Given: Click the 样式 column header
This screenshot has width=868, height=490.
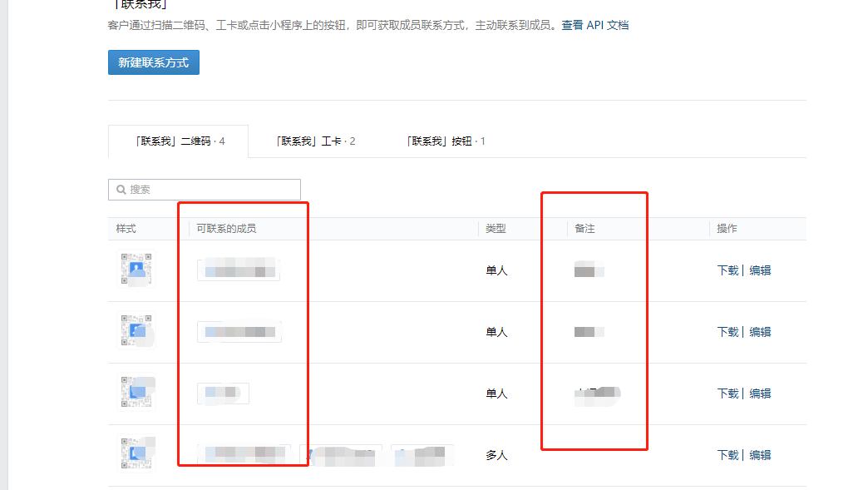Looking at the screenshot, I should coord(126,228).
